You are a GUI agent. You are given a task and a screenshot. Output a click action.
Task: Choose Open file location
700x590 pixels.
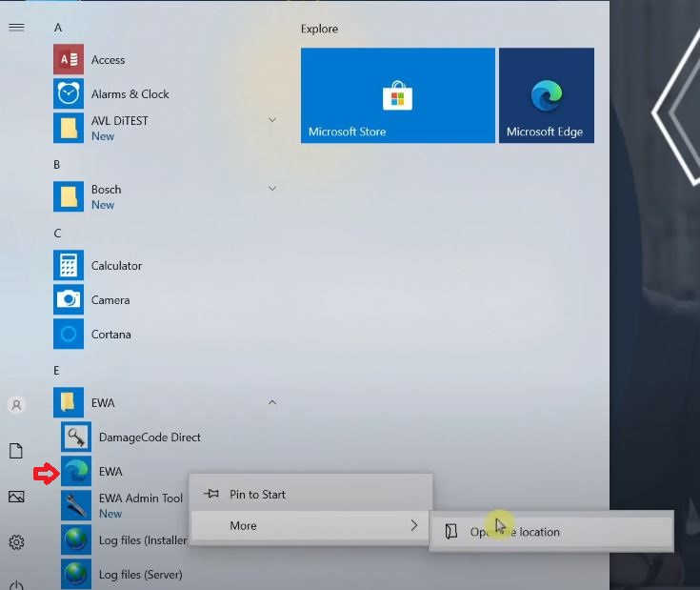point(551,532)
